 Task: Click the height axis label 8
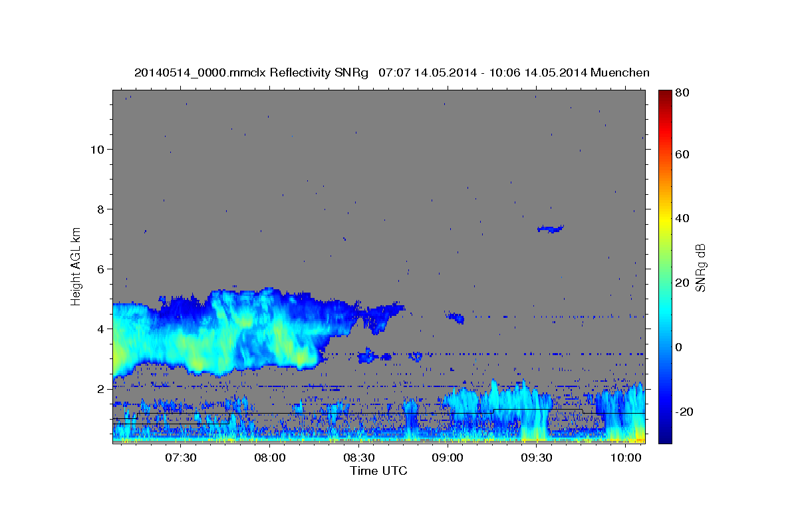point(101,209)
